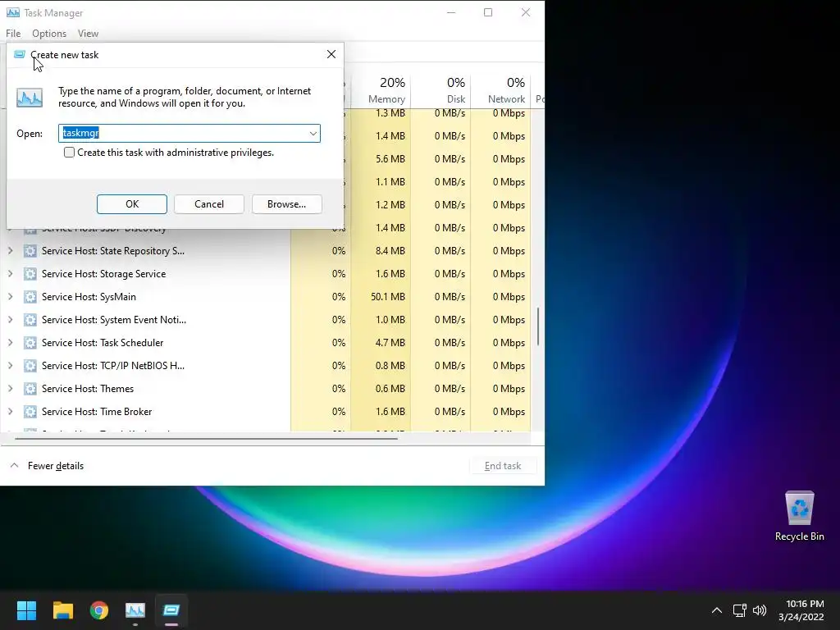Expand Service Host: State Repository row
Viewport: 840px width, 630px height.
[x=10, y=251]
